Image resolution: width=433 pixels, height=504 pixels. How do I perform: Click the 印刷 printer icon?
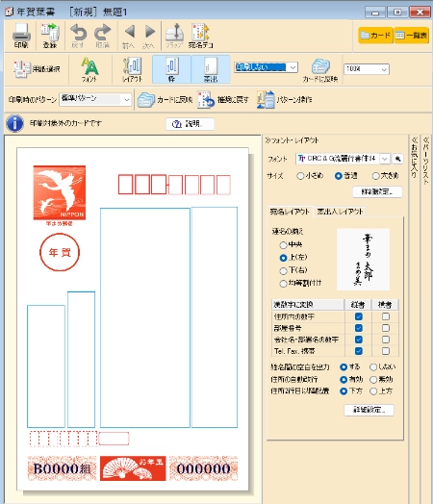(x=21, y=36)
